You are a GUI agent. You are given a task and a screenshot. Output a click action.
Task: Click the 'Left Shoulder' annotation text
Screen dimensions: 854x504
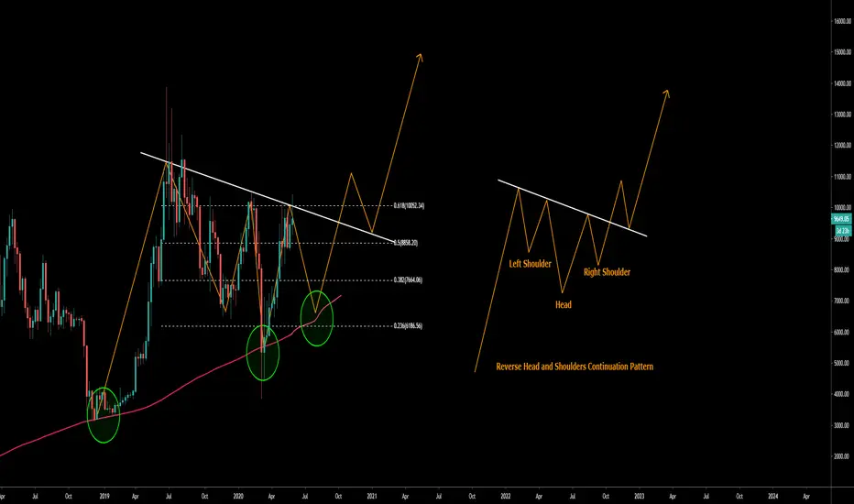pos(530,264)
